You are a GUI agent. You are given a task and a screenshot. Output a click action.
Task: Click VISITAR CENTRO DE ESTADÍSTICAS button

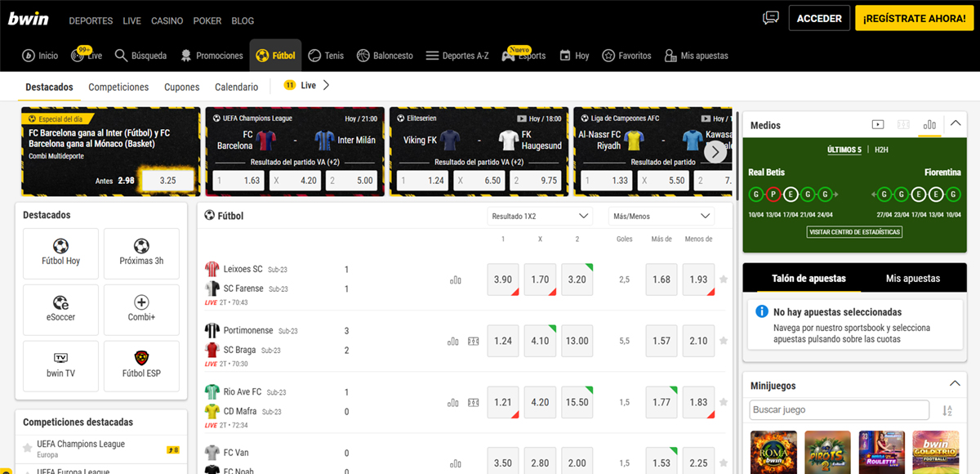pos(855,232)
